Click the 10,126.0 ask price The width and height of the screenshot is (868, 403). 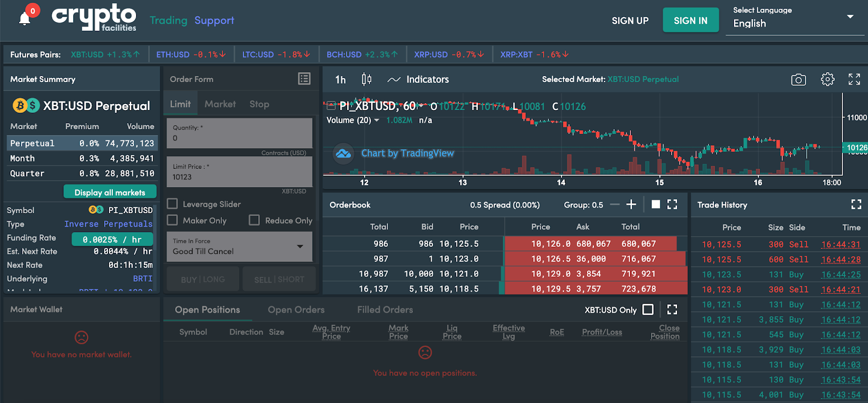551,244
